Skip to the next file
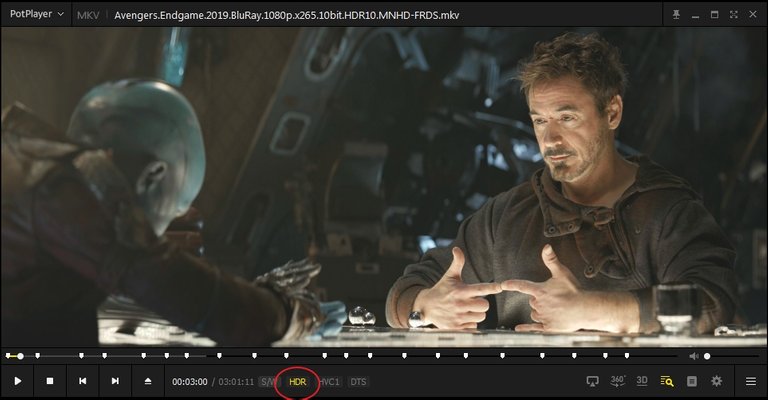This screenshot has height=400, width=768. (115, 381)
